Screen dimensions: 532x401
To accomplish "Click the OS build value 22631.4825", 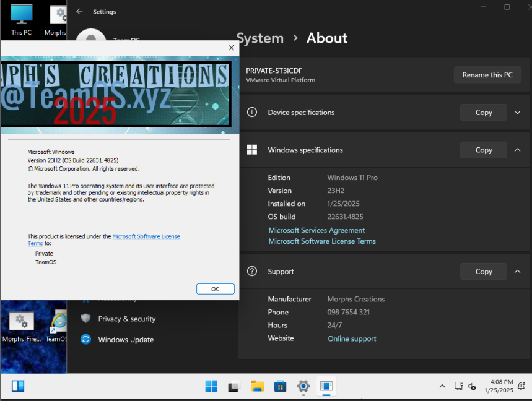I will 345,217.
